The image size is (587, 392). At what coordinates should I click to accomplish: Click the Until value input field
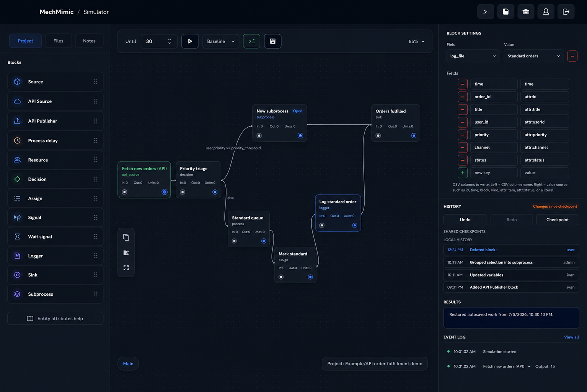point(159,41)
